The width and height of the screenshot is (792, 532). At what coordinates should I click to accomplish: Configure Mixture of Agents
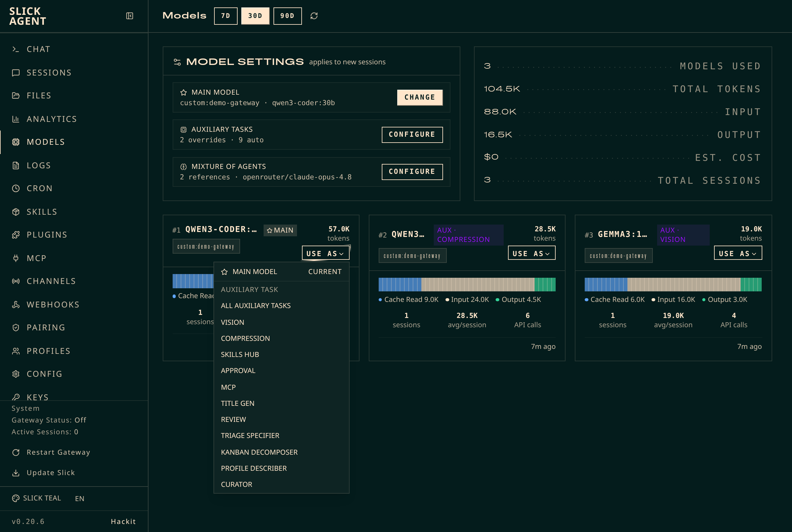click(x=412, y=172)
